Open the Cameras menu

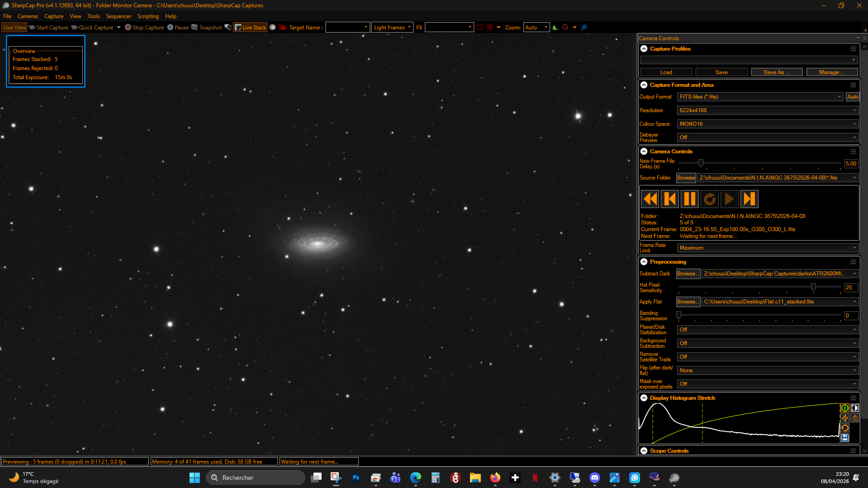click(x=28, y=16)
